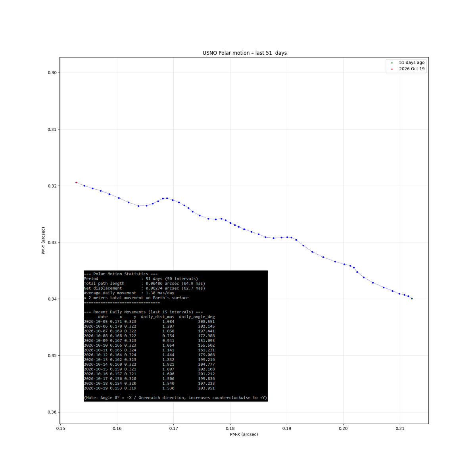The width and height of the screenshot is (476, 476).
Task: Click the 'daily_angle_deg' column header
Action: [x=197, y=317]
